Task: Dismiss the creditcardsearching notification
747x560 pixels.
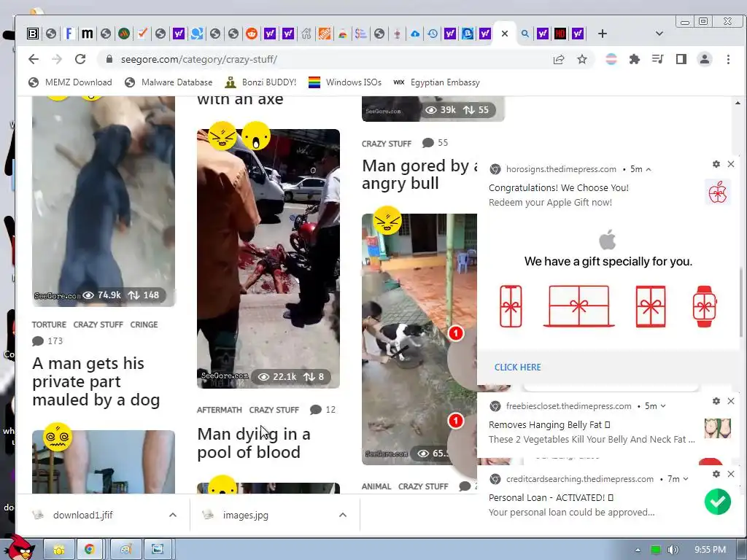Action: coord(731,474)
